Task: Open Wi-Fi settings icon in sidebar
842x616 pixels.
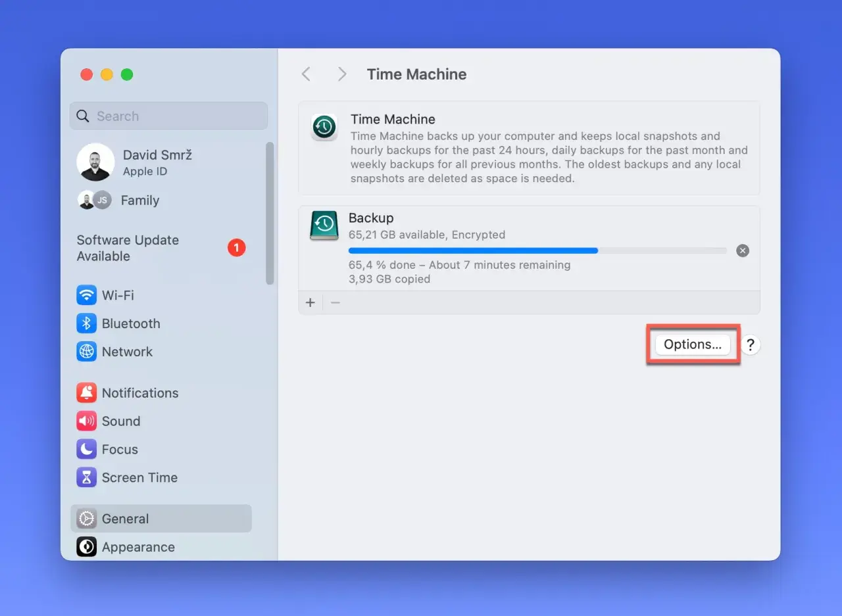Action: (86, 295)
